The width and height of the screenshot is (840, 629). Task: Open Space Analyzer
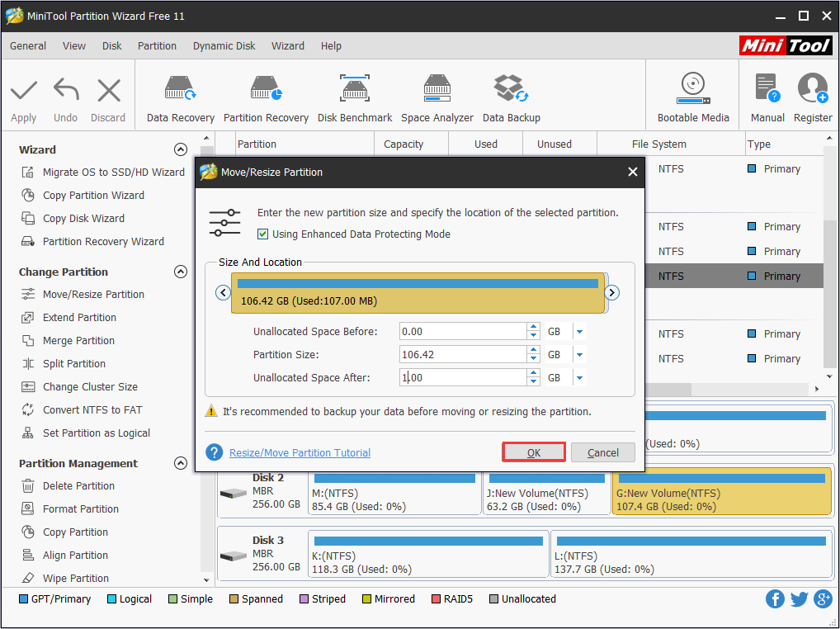click(x=437, y=100)
